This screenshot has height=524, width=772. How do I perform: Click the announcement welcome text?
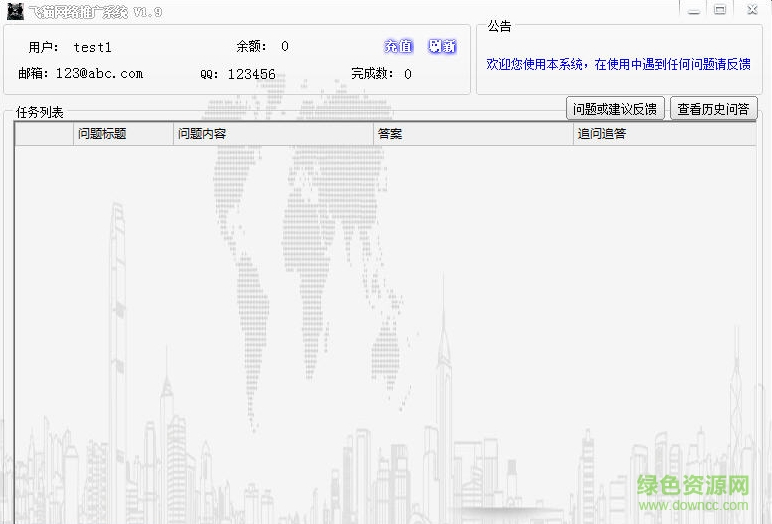618,64
